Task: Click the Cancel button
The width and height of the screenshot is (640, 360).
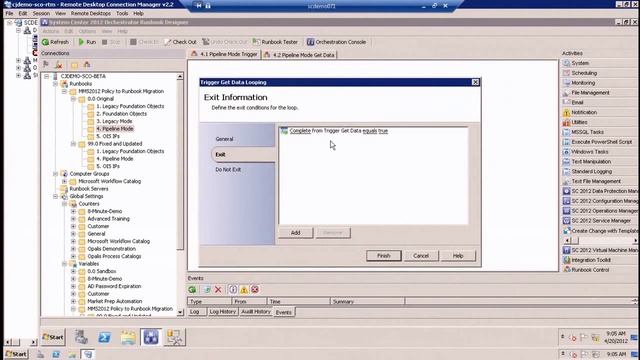Action: coord(421,256)
